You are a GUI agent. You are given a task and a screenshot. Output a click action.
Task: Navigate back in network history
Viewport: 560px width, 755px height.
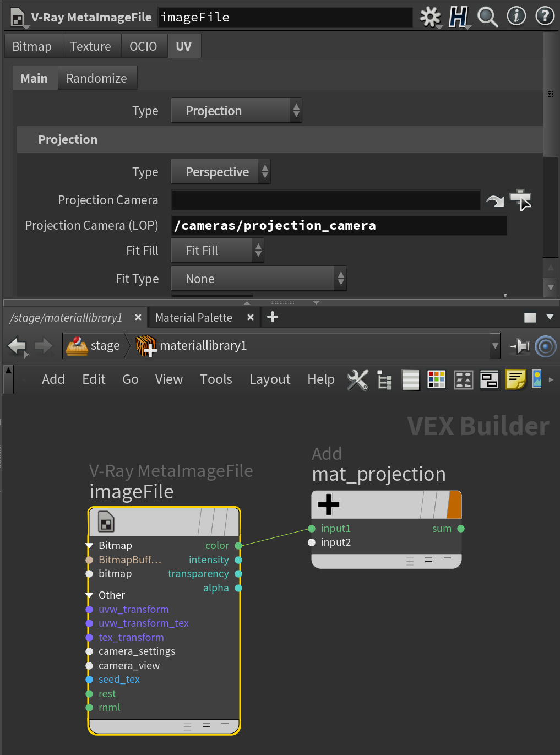tap(17, 346)
